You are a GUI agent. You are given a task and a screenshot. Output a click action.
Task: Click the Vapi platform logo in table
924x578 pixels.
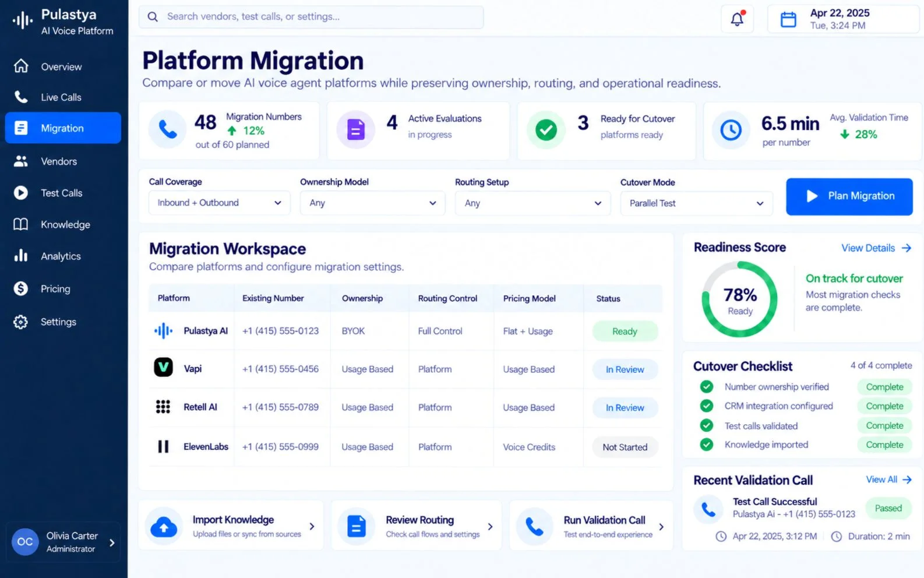tap(163, 367)
